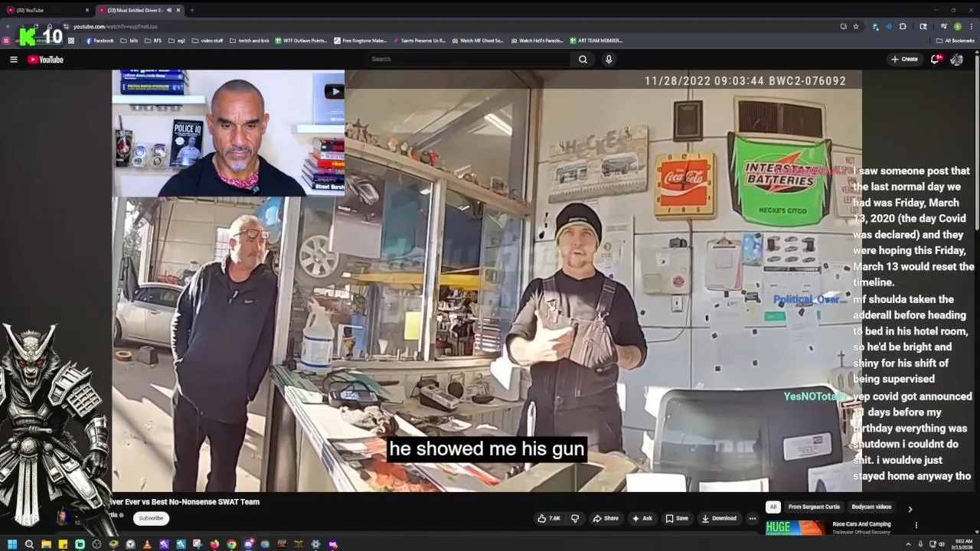980x551 pixels.
Task: Switch to Google Chrome in the taskbar
Action: point(231,544)
